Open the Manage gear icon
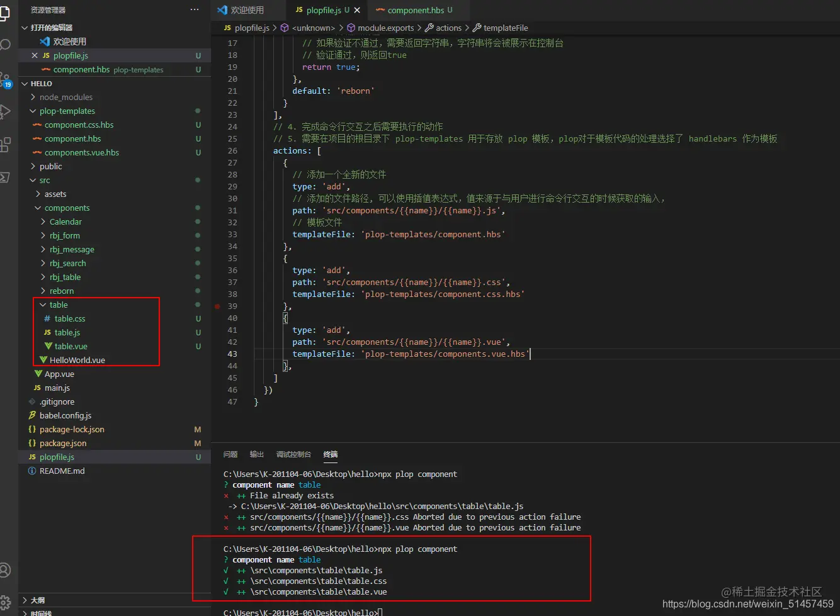 coord(4,603)
